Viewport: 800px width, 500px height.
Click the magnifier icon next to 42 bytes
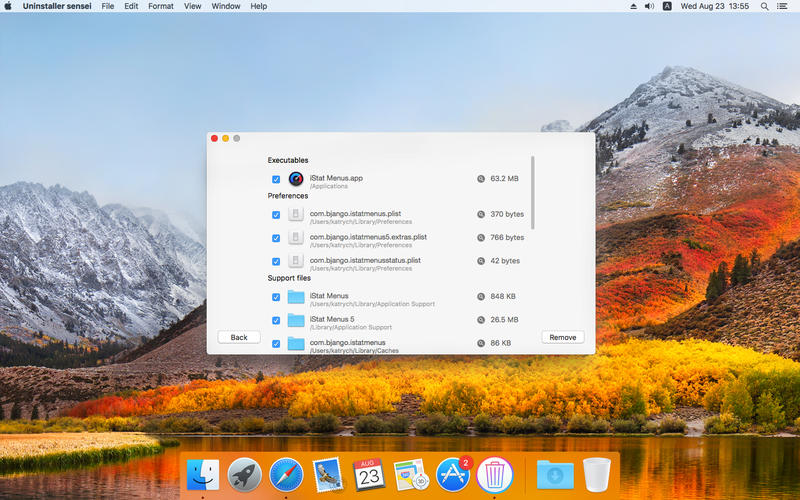click(481, 261)
